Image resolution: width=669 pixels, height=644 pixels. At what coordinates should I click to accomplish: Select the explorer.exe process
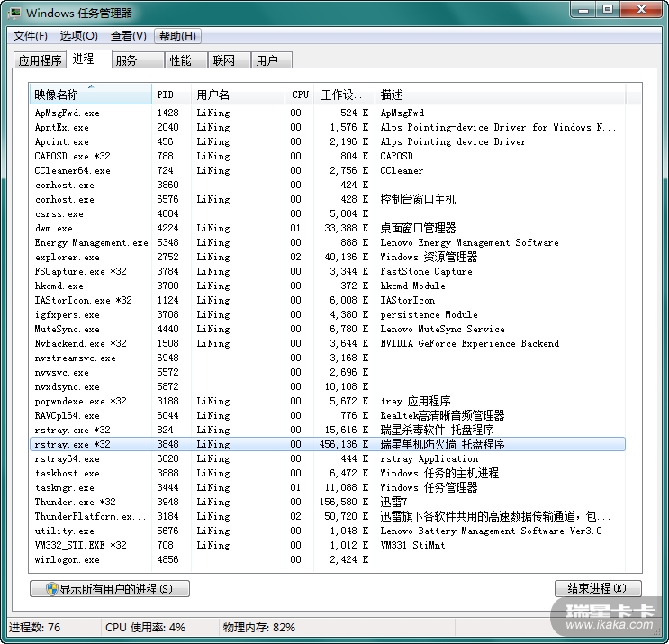point(328,257)
